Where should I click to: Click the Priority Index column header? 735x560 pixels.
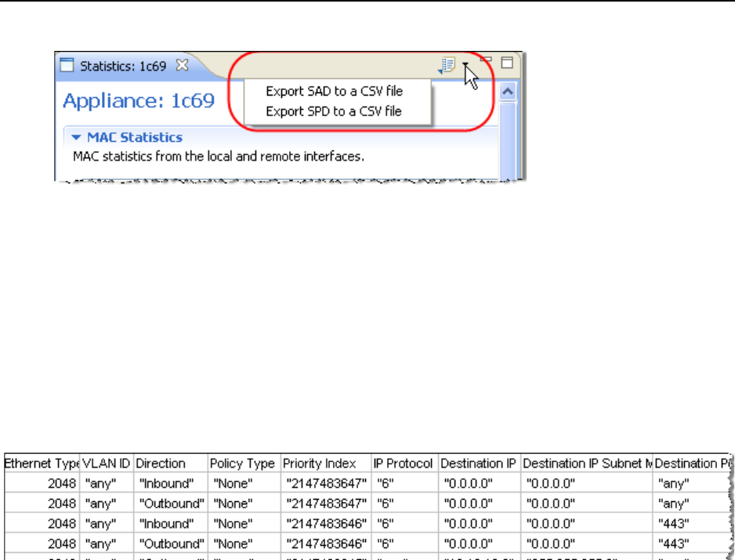click(319, 464)
